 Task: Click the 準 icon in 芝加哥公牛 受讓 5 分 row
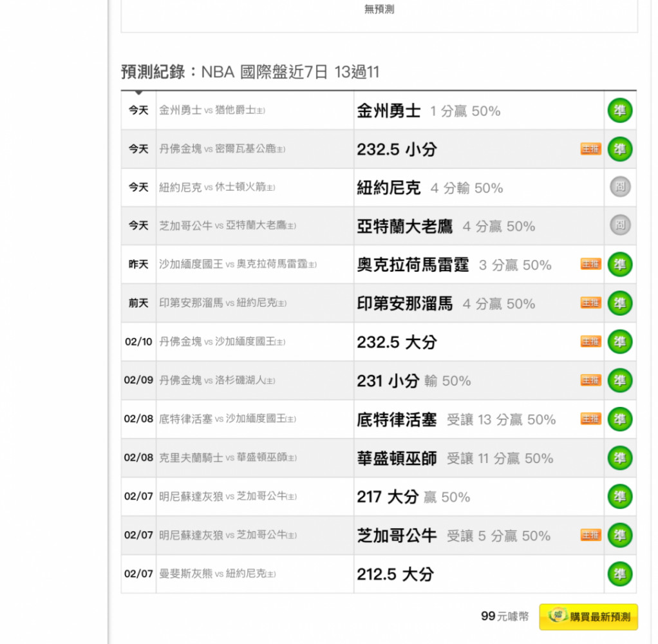(620, 535)
